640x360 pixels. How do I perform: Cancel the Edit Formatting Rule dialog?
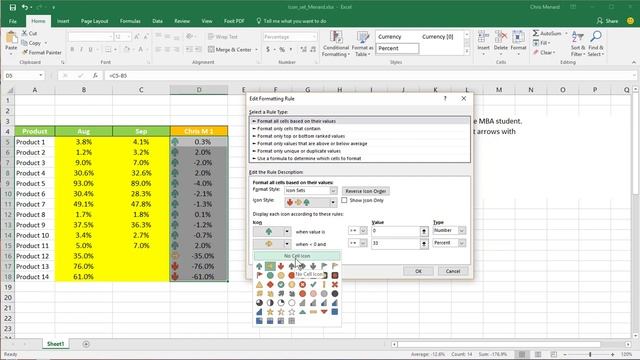[x=453, y=271]
